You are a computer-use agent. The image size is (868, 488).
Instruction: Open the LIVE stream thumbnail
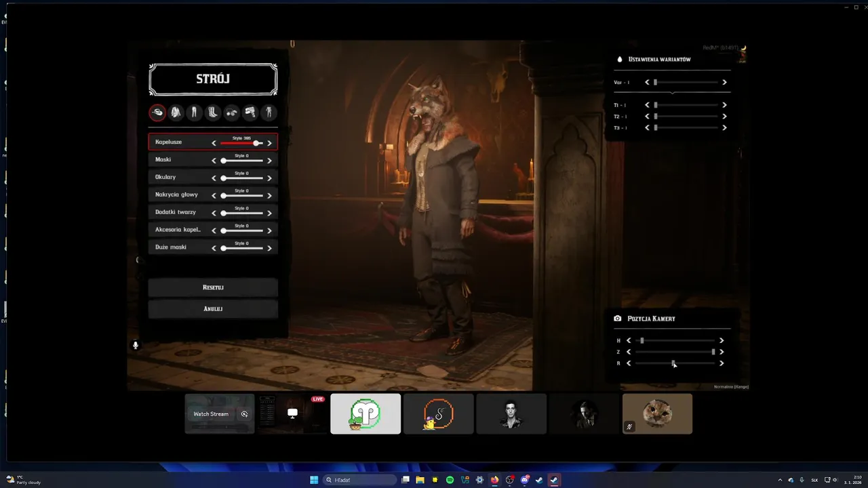(x=292, y=413)
